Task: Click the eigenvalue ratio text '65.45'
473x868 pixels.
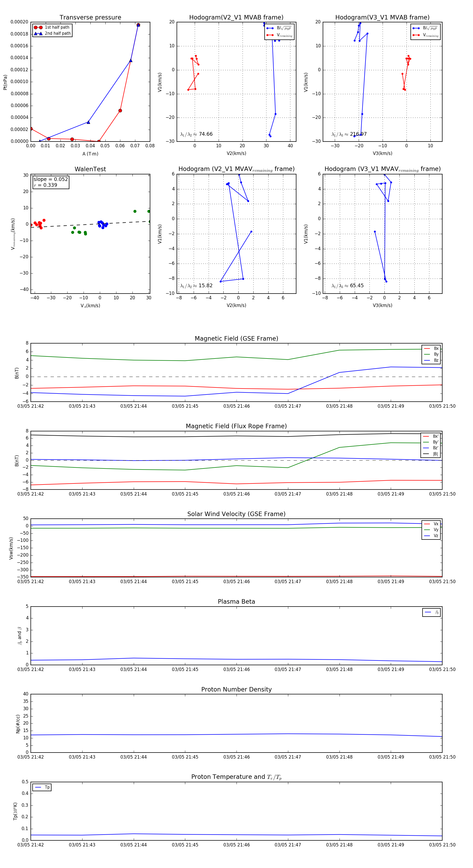Action: [x=357, y=286]
